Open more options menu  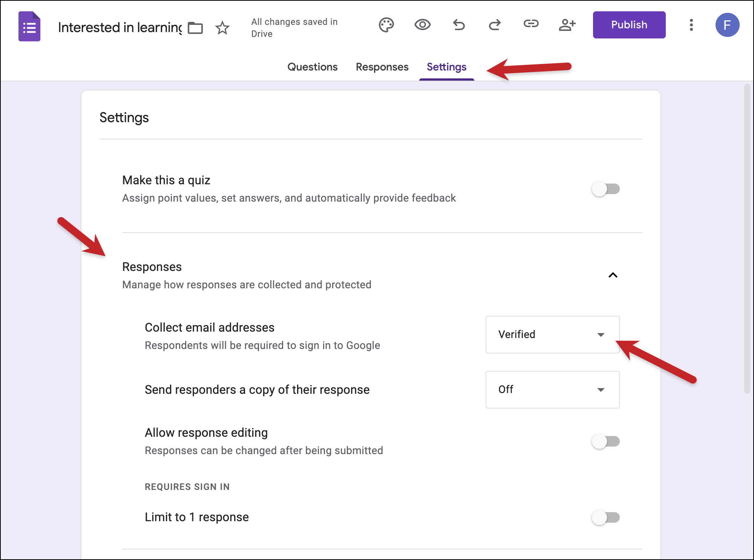(x=692, y=25)
